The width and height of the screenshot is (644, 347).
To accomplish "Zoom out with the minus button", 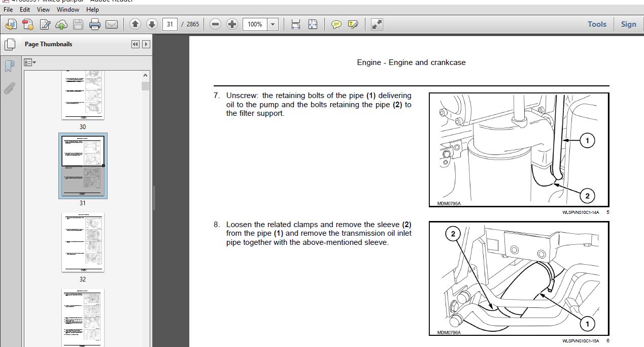I will tap(215, 24).
